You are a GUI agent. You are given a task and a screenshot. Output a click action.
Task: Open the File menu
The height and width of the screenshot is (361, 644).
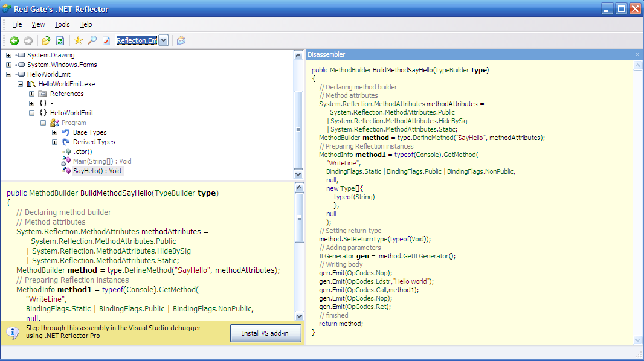click(x=17, y=24)
